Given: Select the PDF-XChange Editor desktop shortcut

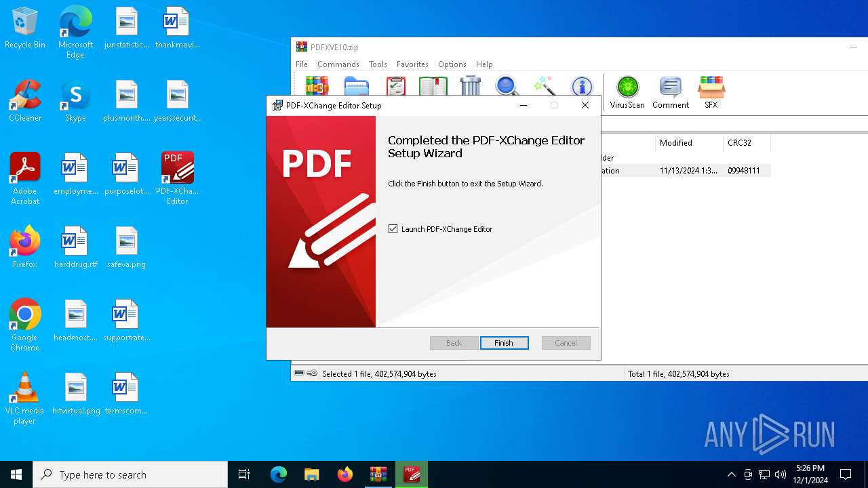Looking at the screenshot, I should [178, 179].
